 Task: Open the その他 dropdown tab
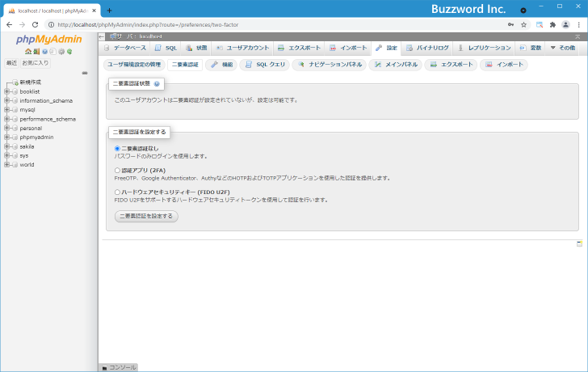(x=563, y=48)
